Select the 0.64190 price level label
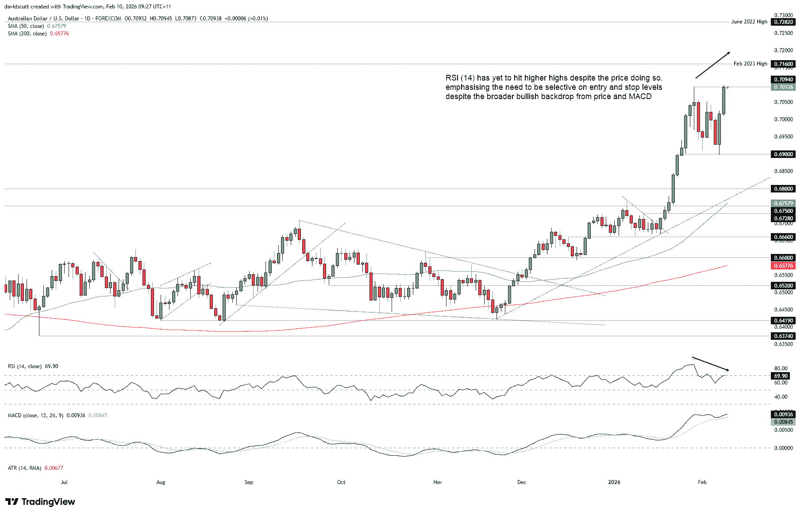Viewport: 812px width, 515px height. pyautogui.click(x=783, y=321)
